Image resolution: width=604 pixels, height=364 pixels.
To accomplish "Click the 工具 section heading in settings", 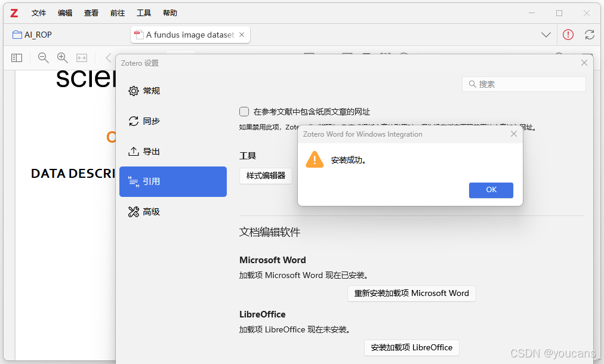I will tap(247, 156).
